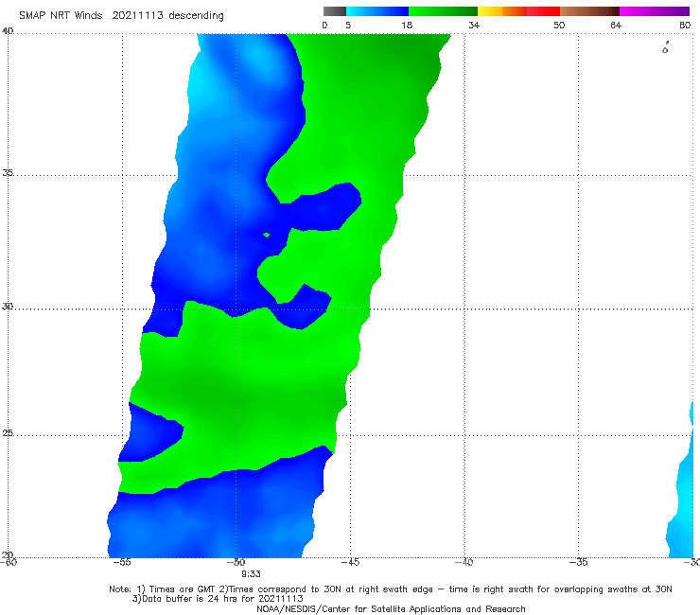
Task: Click the 'Note: 1) Times are GMT' line
Action: click(390, 589)
